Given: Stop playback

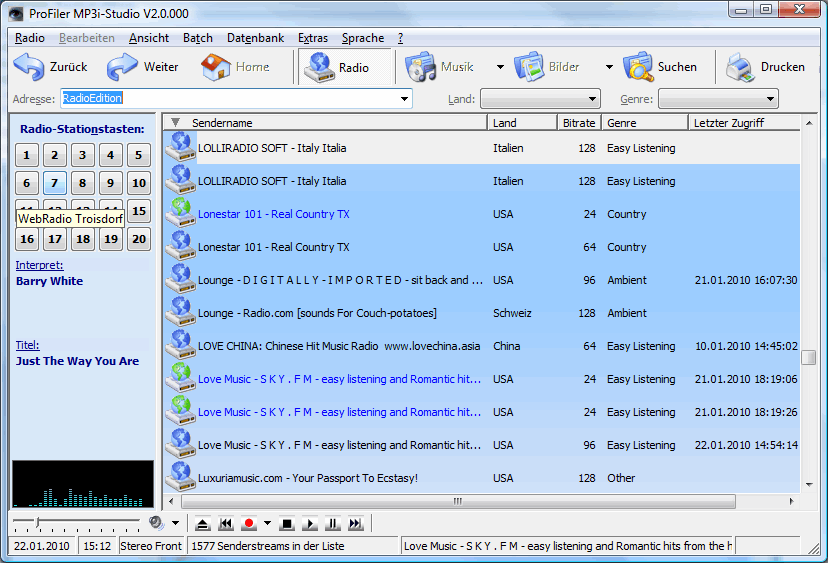Looking at the screenshot, I should (287, 524).
